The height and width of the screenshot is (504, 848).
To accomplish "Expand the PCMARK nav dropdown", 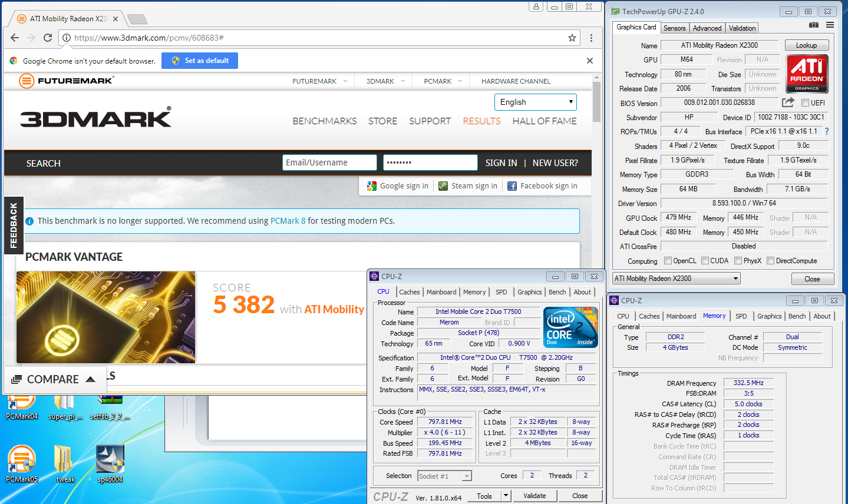I will 460,81.
